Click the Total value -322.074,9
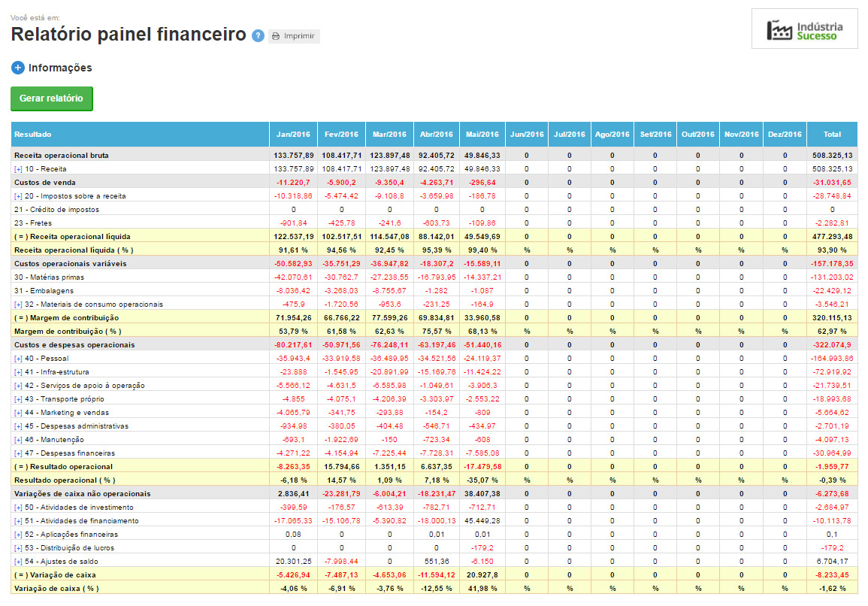This screenshot has width=868, height=606. point(832,345)
